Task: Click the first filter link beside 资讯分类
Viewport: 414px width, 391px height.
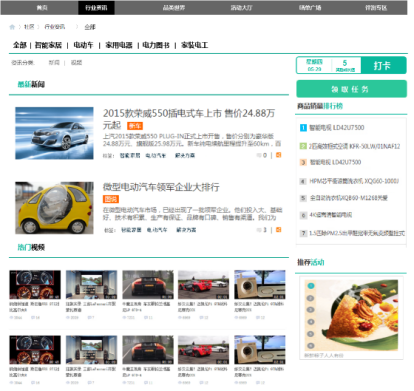Action: click(54, 63)
